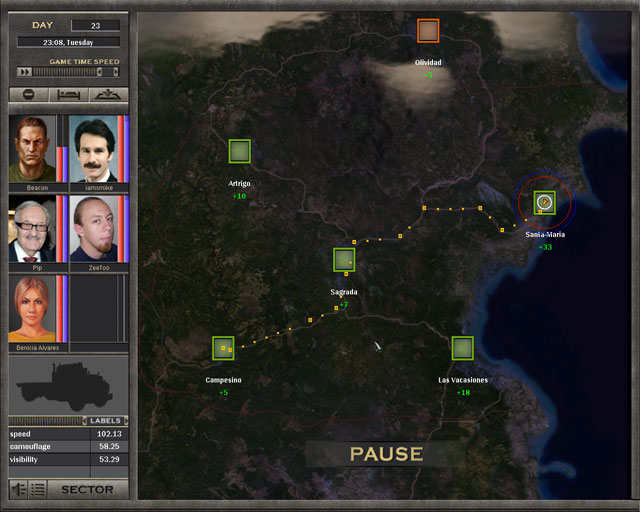Click the 'visibility' stat row
The width and height of the screenshot is (640, 512).
coord(68,459)
